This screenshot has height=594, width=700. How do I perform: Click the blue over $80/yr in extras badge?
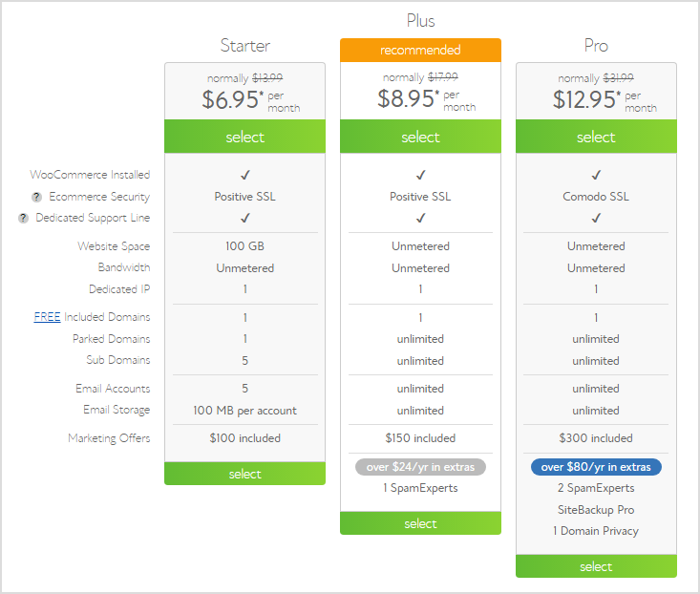click(596, 467)
